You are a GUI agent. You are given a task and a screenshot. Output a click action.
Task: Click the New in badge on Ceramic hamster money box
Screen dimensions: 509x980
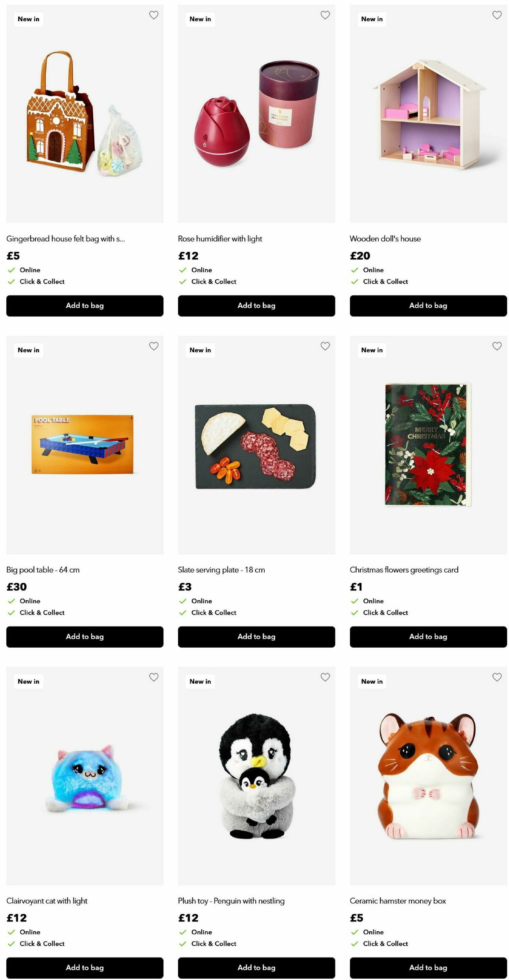coord(372,681)
